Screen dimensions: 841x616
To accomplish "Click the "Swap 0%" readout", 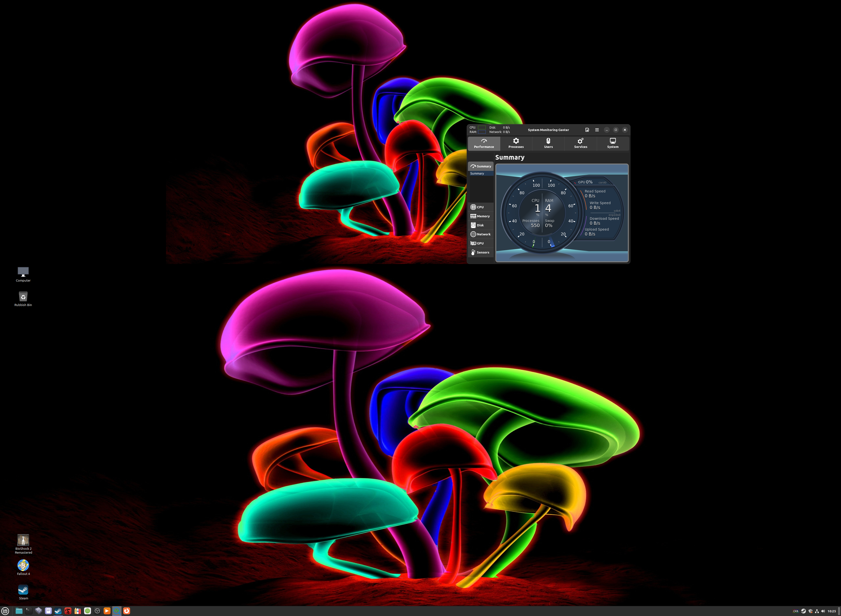I will tap(549, 223).
